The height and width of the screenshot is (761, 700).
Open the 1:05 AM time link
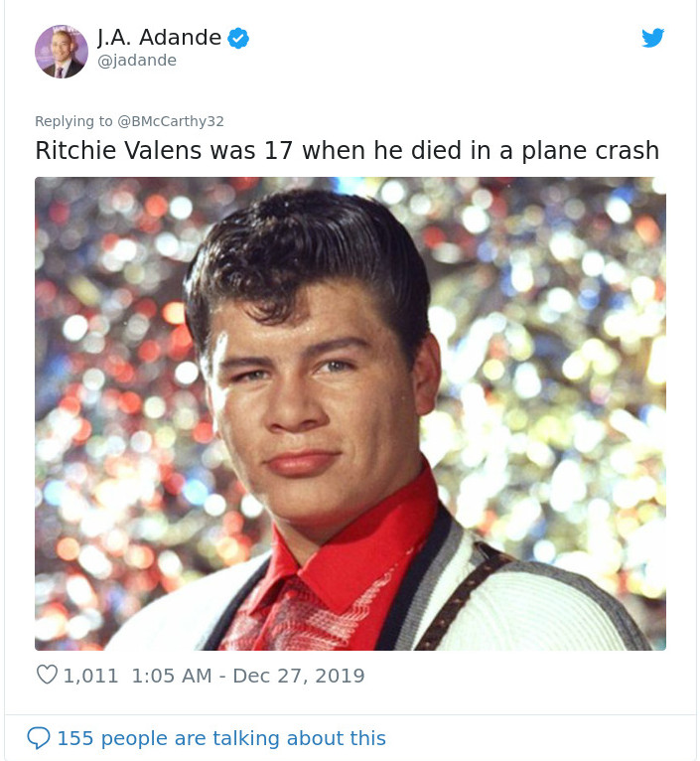172,676
